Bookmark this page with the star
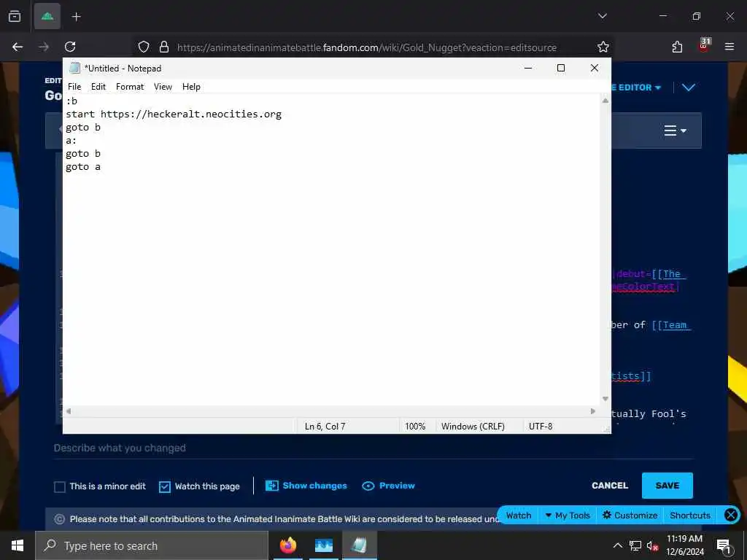The width and height of the screenshot is (747, 560). 603,47
